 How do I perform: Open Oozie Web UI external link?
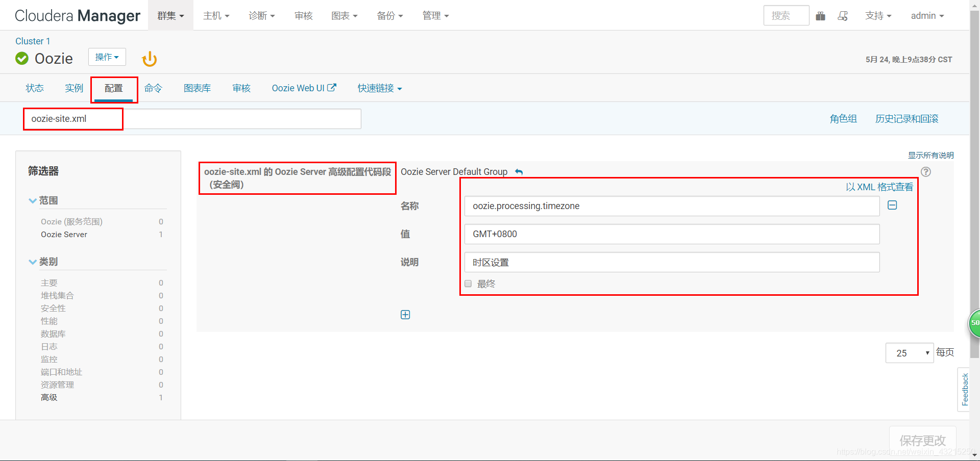(x=304, y=88)
